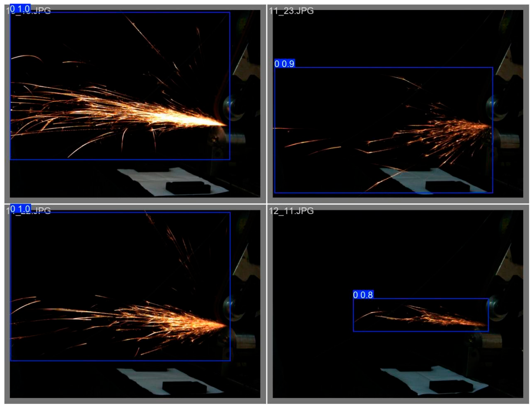Click the 11_23.JPG filename label
Screen dimensions: 532x408
[x=291, y=11]
